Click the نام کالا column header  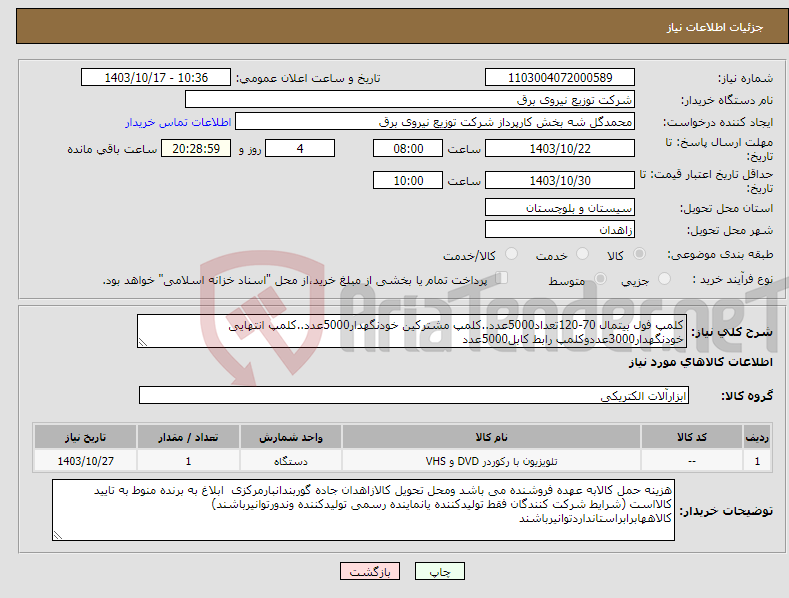coord(491,436)
